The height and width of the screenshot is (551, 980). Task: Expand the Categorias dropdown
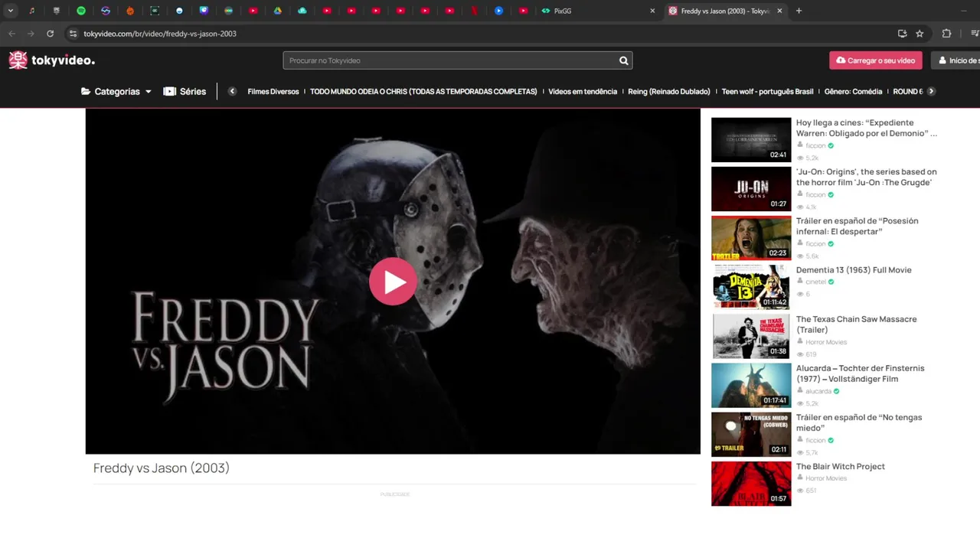pos(116,91)
